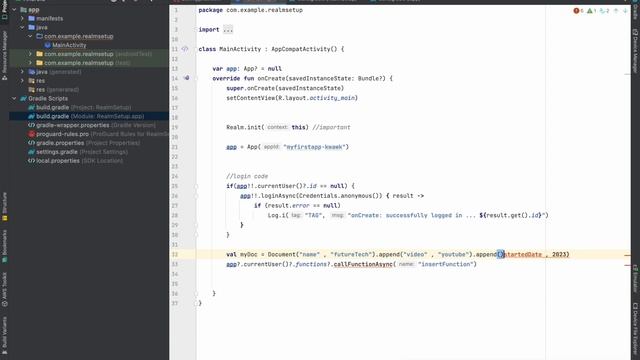The image size is (640, 360).
Task: Click the override gutter icon on line 14
Action: click(186, 78)
